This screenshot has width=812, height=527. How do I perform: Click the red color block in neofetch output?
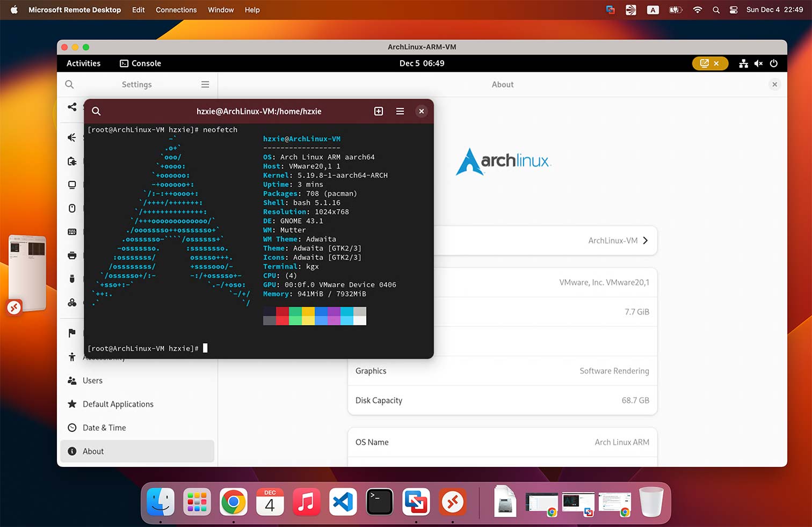pos(282,316)
